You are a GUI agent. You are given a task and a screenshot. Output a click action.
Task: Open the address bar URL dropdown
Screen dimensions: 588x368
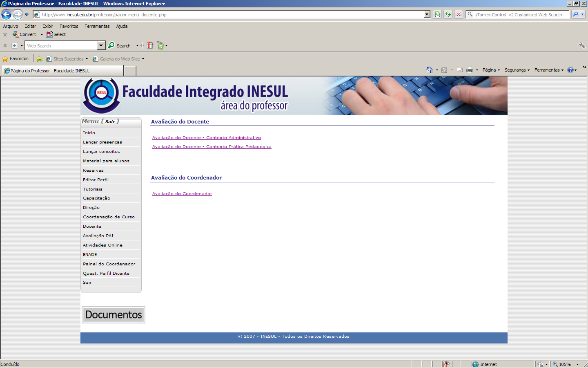pos(427,14)
